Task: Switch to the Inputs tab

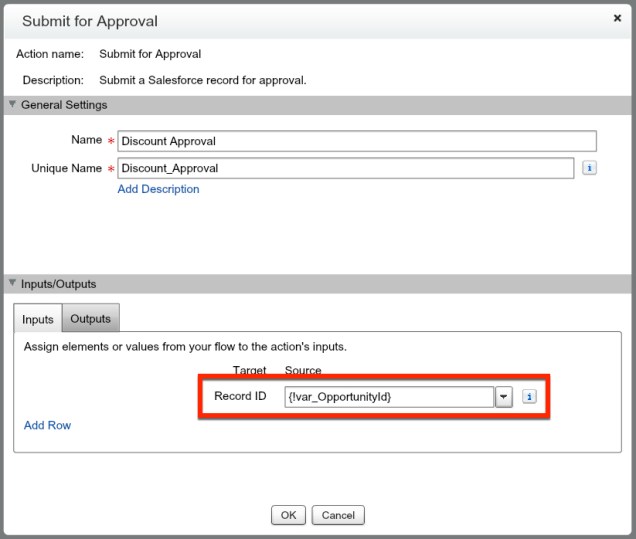Action: click(x=38, y=319)
